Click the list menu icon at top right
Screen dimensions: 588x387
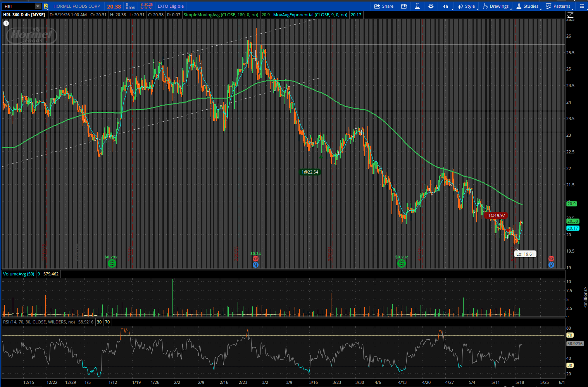pos(582,6)
